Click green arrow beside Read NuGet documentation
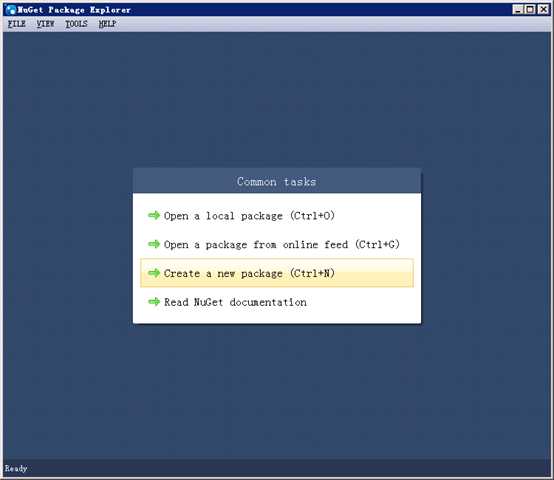Screen dimensions: 554x480 click(x=154, y=302)
